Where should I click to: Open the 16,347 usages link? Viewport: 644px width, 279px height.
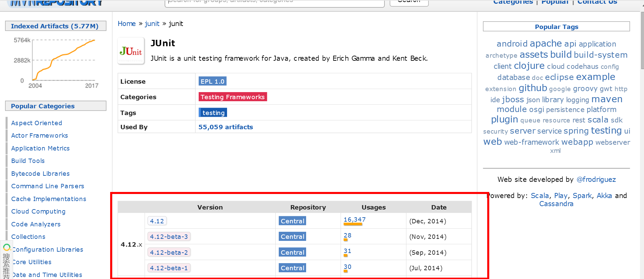pyautogui.click(x=354, y=220)
